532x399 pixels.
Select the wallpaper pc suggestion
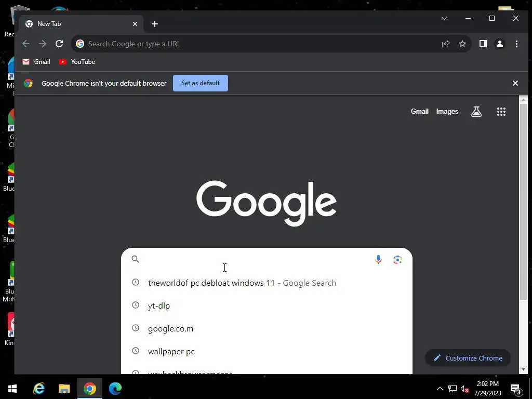coord(267,352)
